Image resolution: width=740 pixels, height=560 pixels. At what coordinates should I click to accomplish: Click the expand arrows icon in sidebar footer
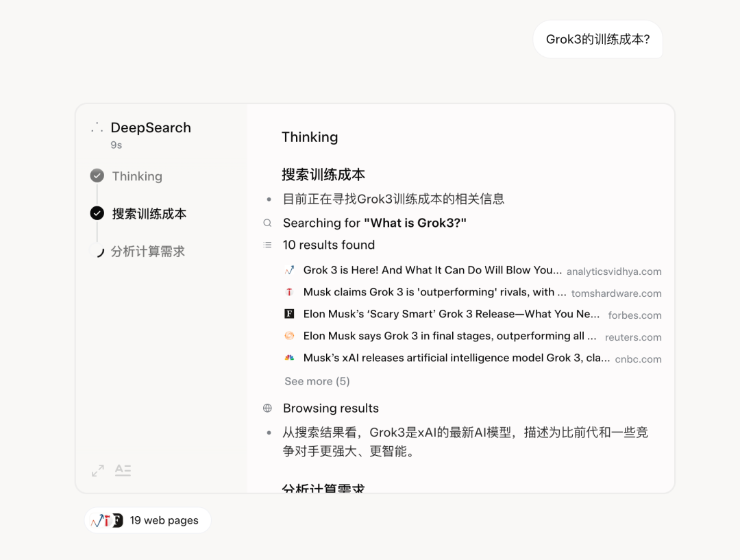pos(97,471)
